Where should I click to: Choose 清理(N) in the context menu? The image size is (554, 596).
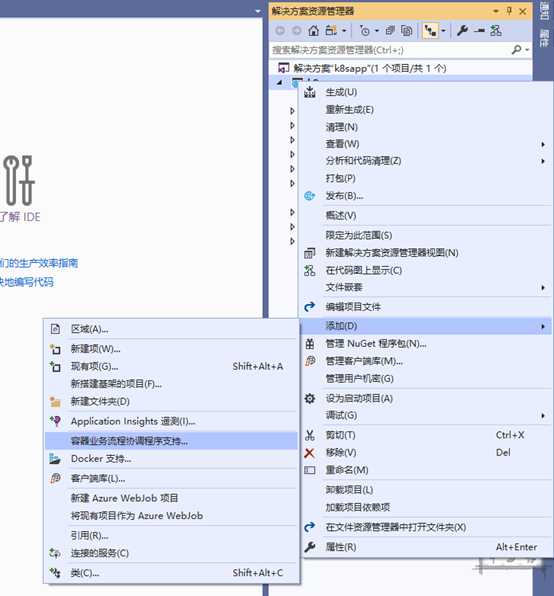(x=426, y=127)
